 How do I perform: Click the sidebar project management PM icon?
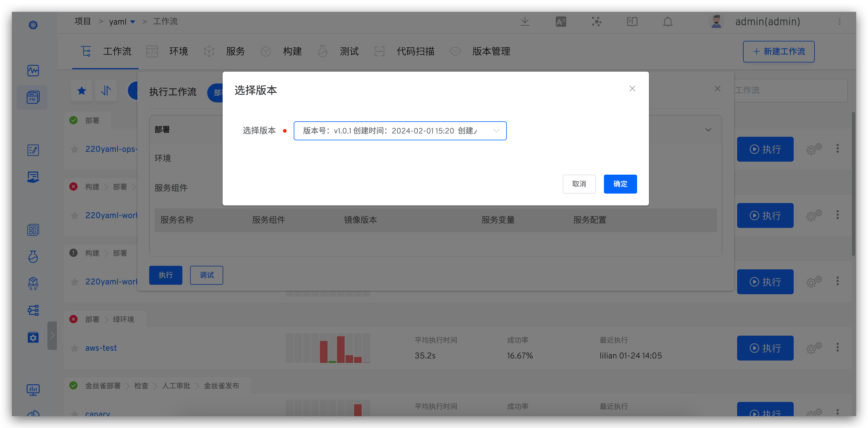pyautogui.click(x=33, y=97)
